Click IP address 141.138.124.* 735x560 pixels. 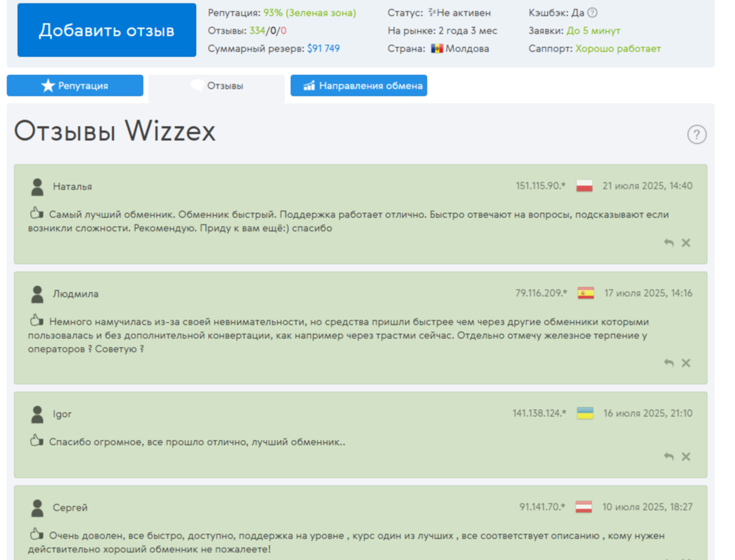click(x=539, y=413)
